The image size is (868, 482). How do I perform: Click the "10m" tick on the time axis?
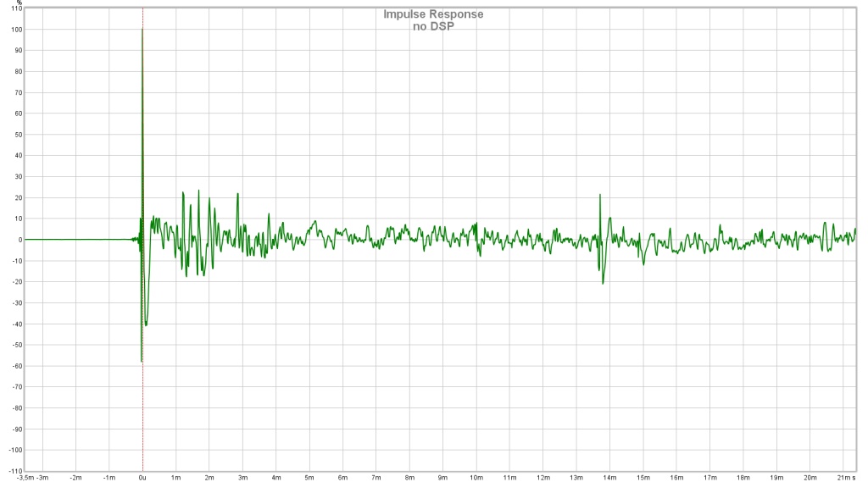pyautogui.click(x=476, y=478)
